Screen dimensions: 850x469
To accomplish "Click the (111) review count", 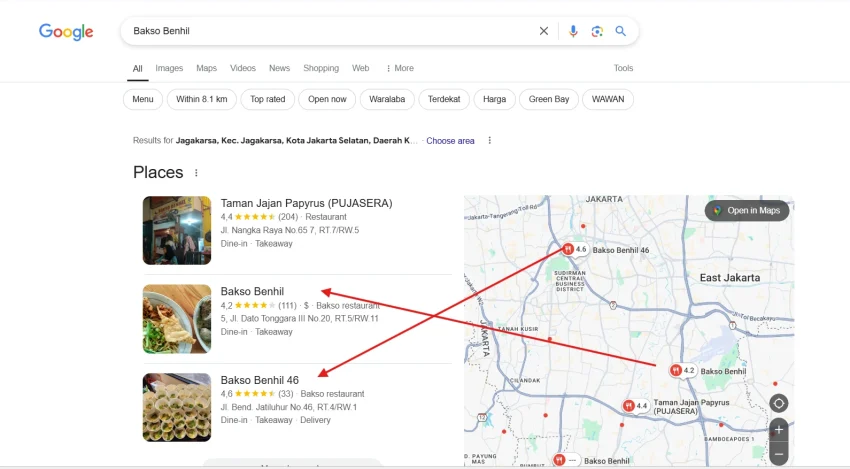I will pos(287,305).
